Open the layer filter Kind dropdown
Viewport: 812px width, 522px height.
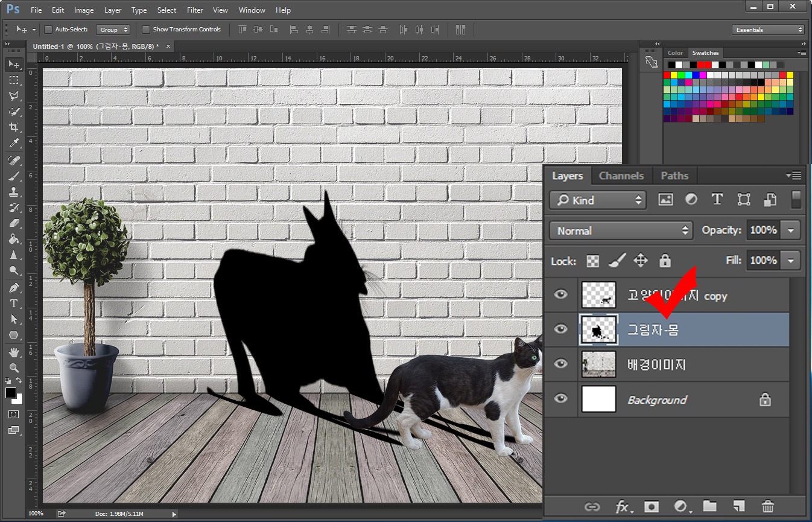[598, 200]
